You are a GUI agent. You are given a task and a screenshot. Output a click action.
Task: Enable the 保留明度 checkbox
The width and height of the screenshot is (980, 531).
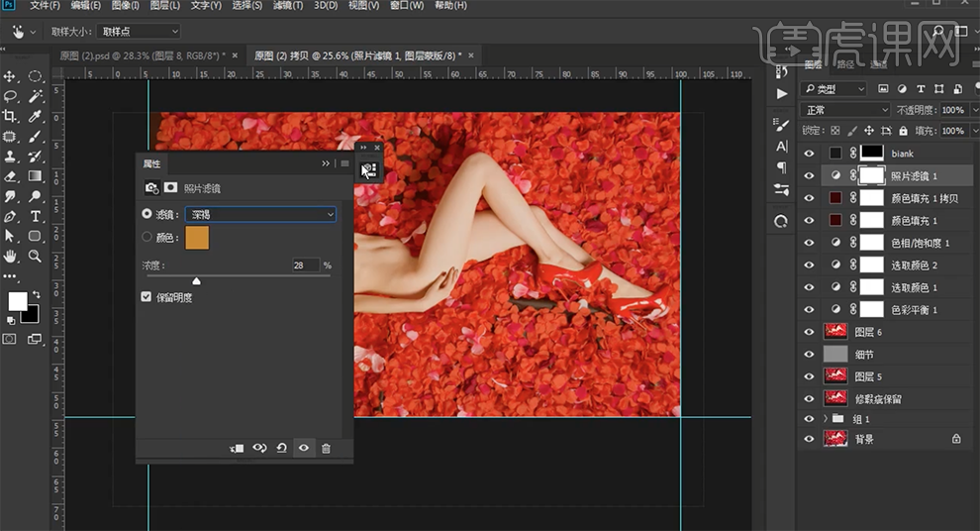(x=147, y=297)
